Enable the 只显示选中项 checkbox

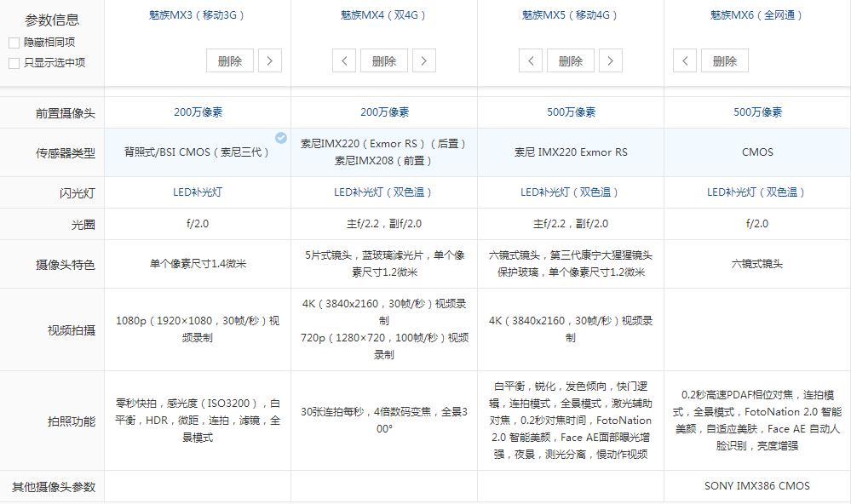[14, 61]
